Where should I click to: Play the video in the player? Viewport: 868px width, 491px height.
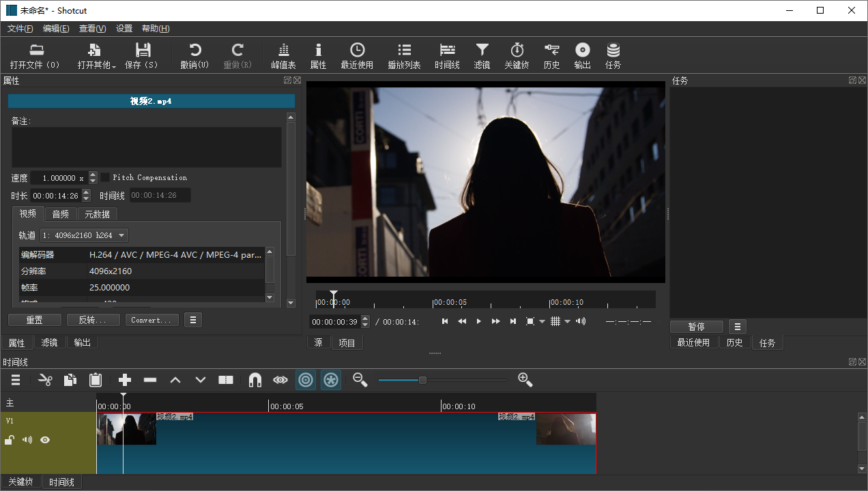(x=478, y=321)
